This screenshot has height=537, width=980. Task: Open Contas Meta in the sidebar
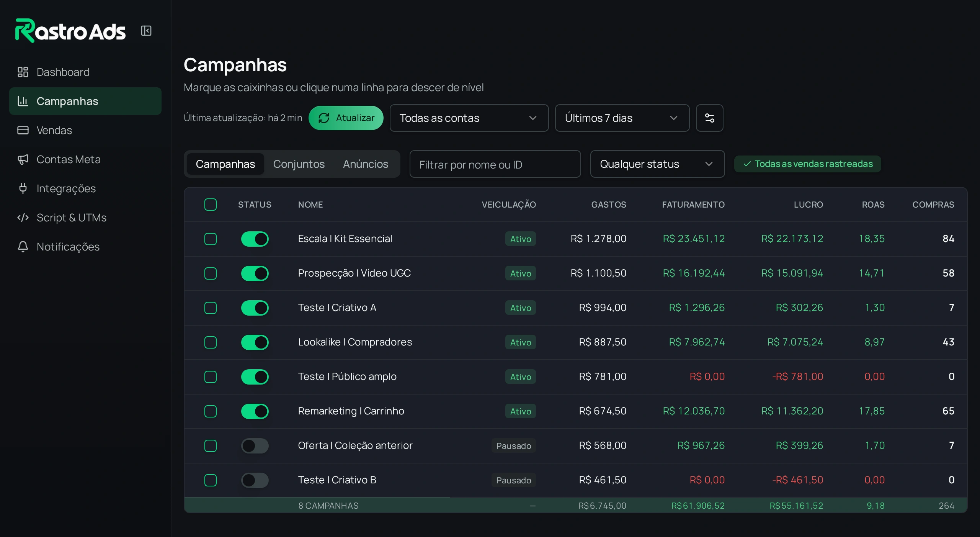pyautogui.click(x=85, y=159)
